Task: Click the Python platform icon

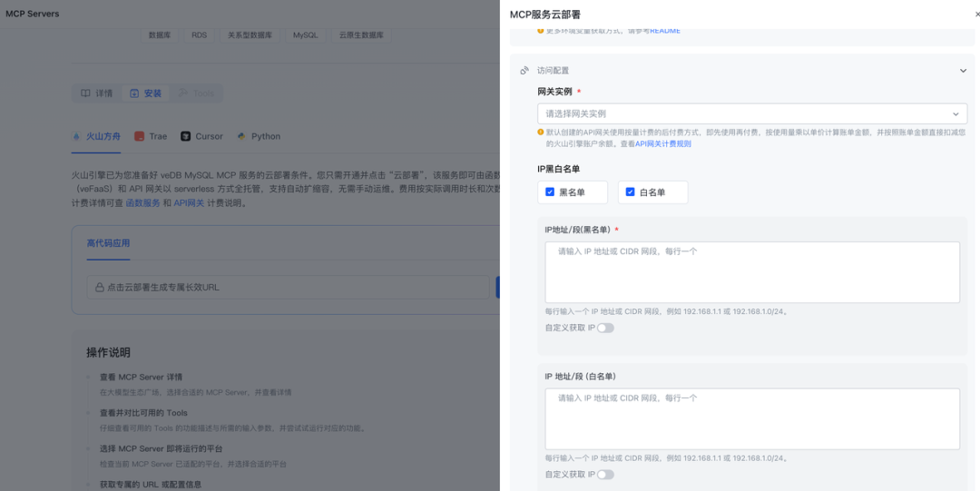Action: point(242,136)
